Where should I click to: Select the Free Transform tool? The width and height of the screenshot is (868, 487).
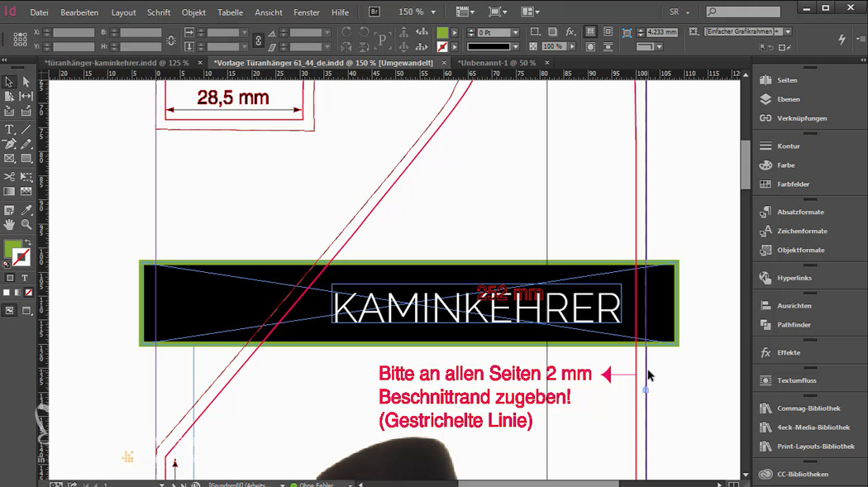[x=26, y=177]
